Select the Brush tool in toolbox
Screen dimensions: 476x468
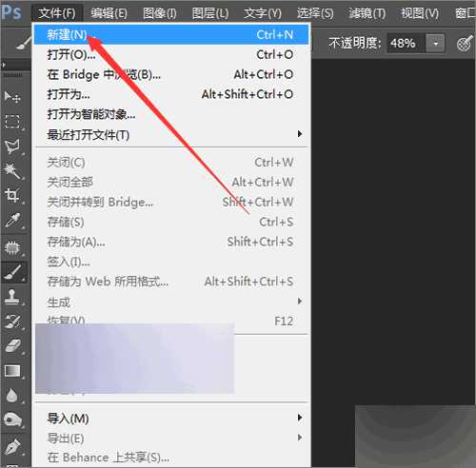(x=13, y=272)
